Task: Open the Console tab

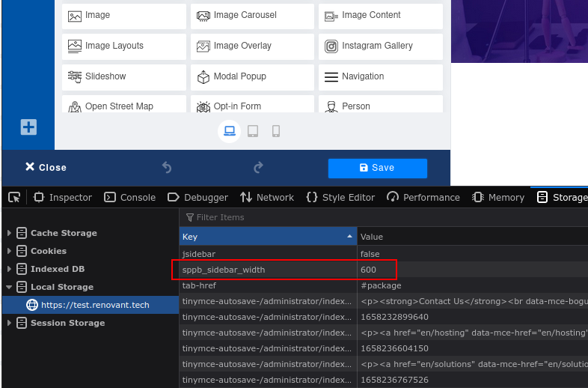Action: (x=129, y=197)
